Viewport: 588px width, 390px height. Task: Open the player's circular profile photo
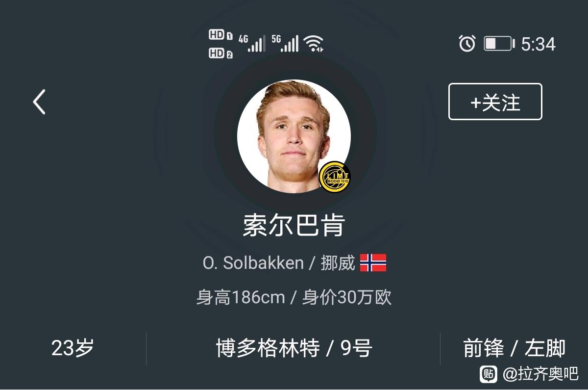tap(294, 136)
